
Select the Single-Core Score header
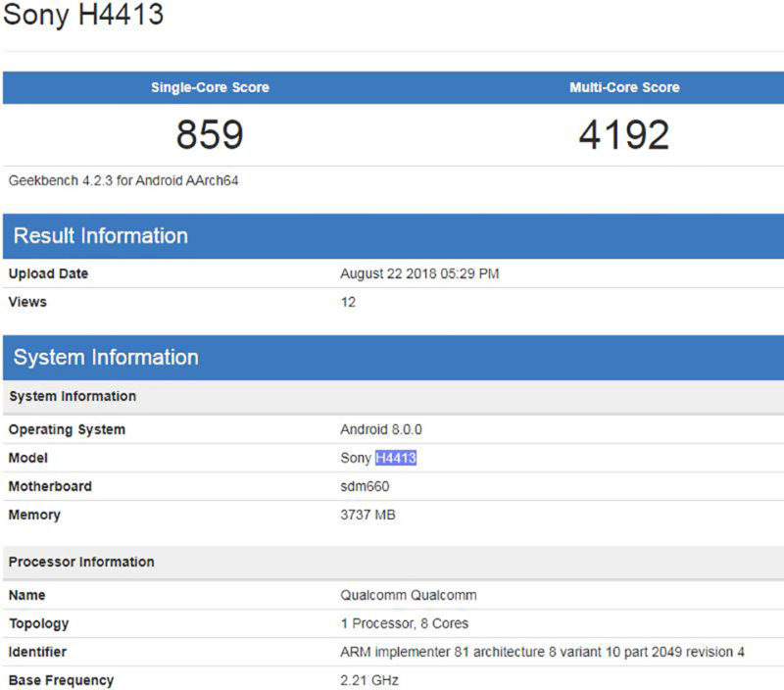[209, 87]
